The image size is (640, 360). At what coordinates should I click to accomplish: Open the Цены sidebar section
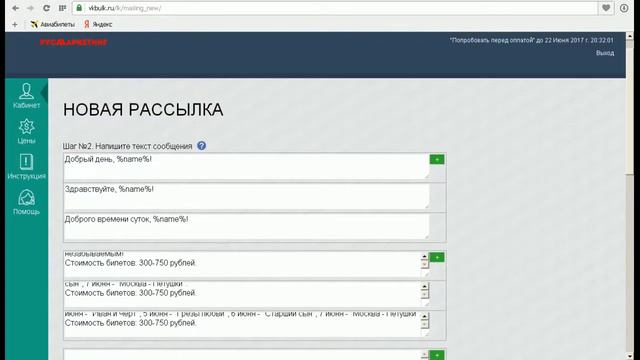point(26,131)
